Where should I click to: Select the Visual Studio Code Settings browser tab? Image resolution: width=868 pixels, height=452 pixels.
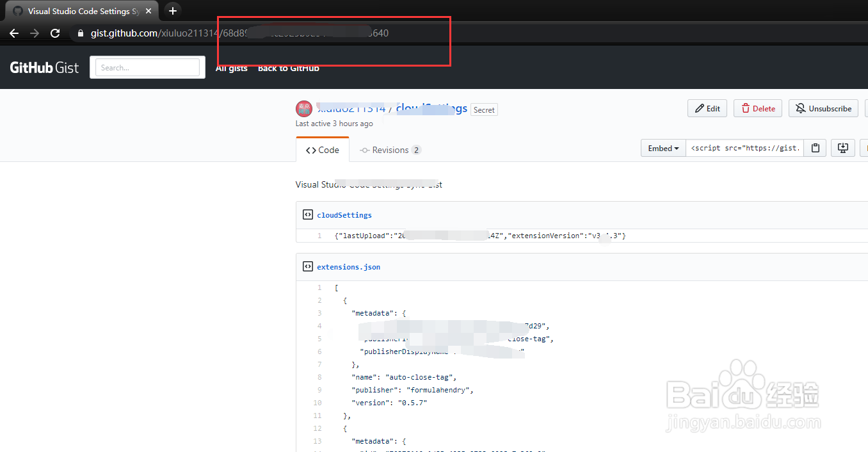click(x=81, y=12)
